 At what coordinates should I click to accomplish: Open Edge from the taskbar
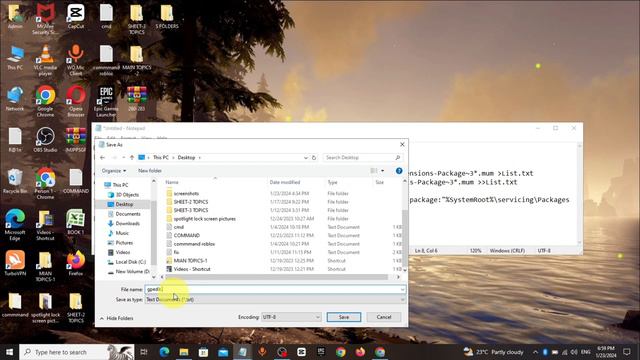tap(164, 352)
